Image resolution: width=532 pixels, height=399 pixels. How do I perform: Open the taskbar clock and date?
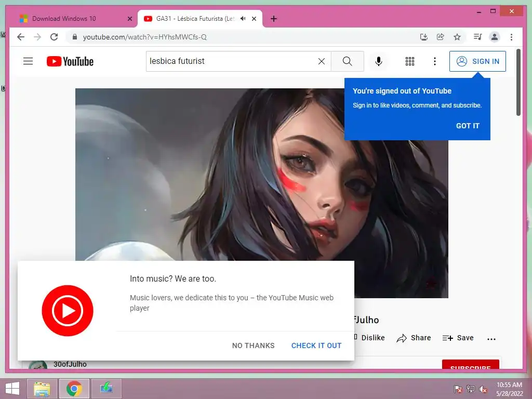pyautogui.click(x=509, y=389)
